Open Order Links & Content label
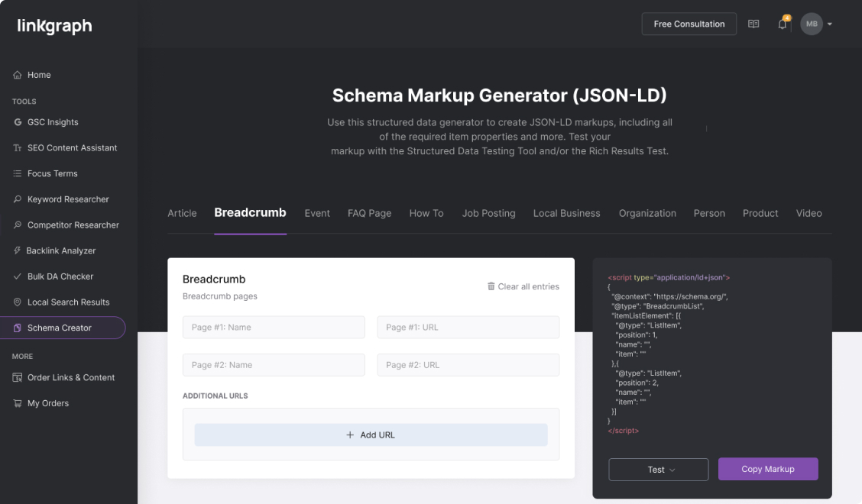 point(71,377)
